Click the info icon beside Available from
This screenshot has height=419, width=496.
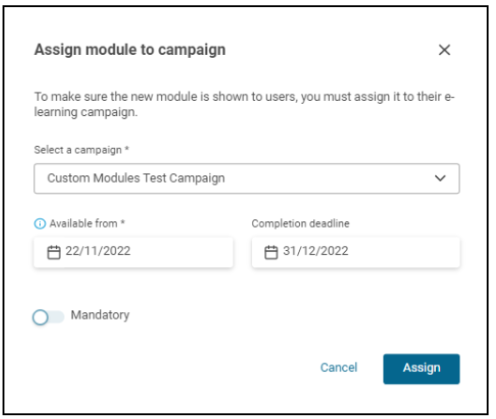(x=40, y=223)
